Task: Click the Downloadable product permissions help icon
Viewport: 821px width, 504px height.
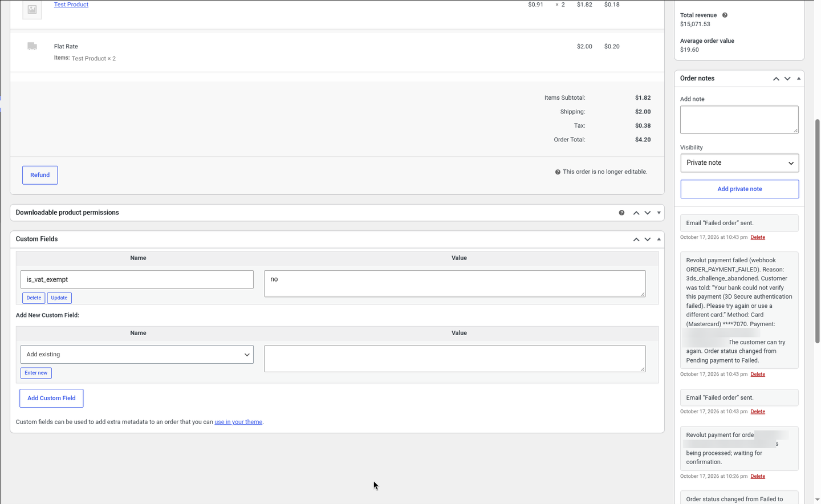Action: pyautogui.click(x=621, y=213)
